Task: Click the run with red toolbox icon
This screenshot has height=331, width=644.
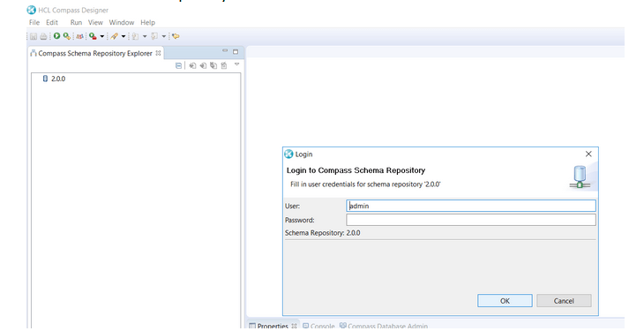Action: pyautogui.click(x=93, y=36)
